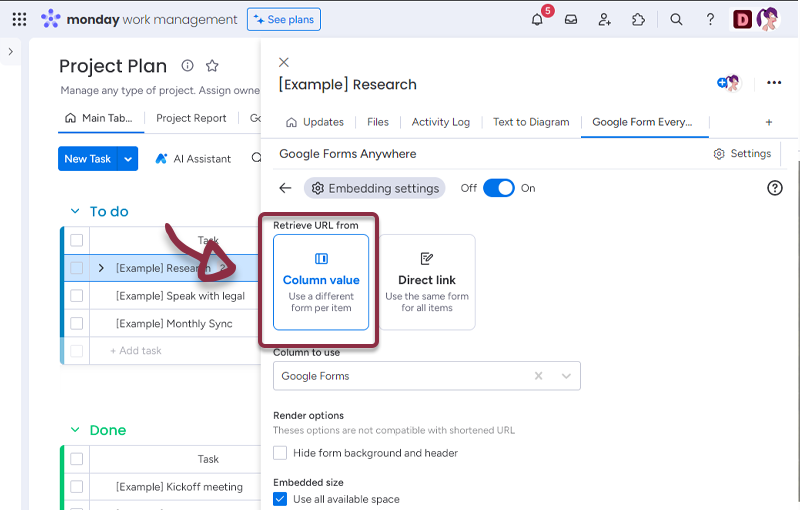The height and width of the screenshot is (510, 800).
Task: Open the Column to use dropdown
Action: tap(566, 376)
